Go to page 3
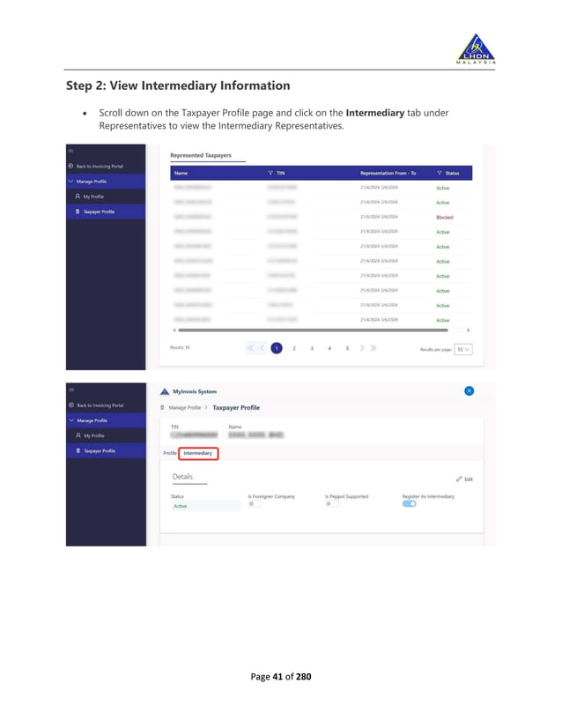Screen dimensions: 562x728 (312, 348)
